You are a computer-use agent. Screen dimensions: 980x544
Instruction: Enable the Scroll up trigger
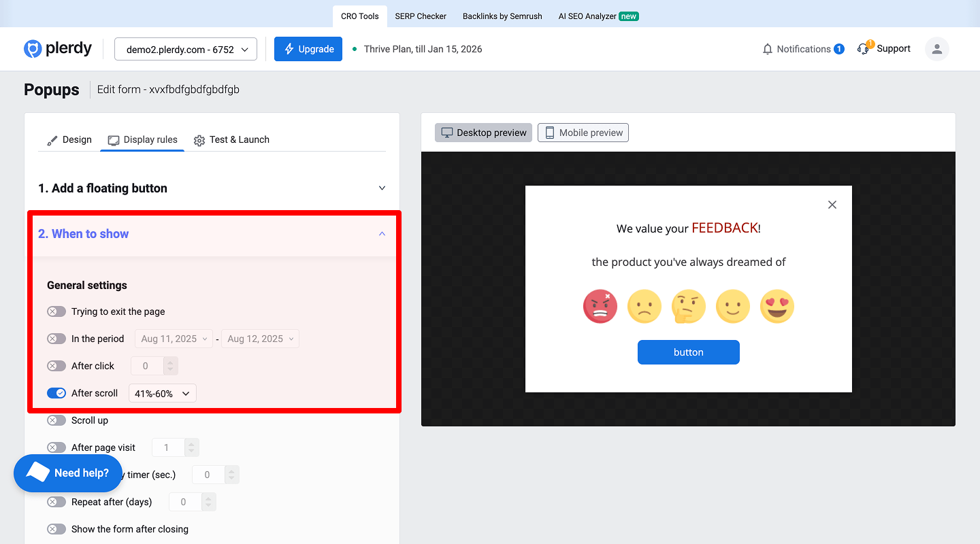click(x=56, y=420)
